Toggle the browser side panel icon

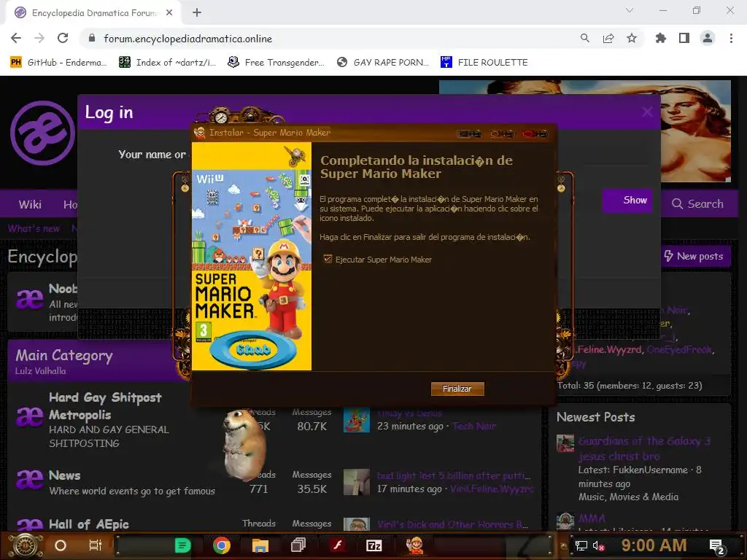click(x=684, y=38)
